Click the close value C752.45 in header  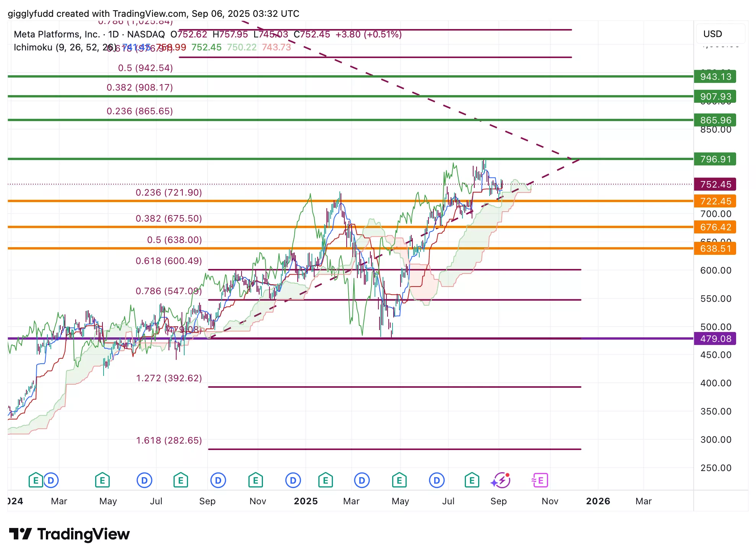[x=311, y=34]
